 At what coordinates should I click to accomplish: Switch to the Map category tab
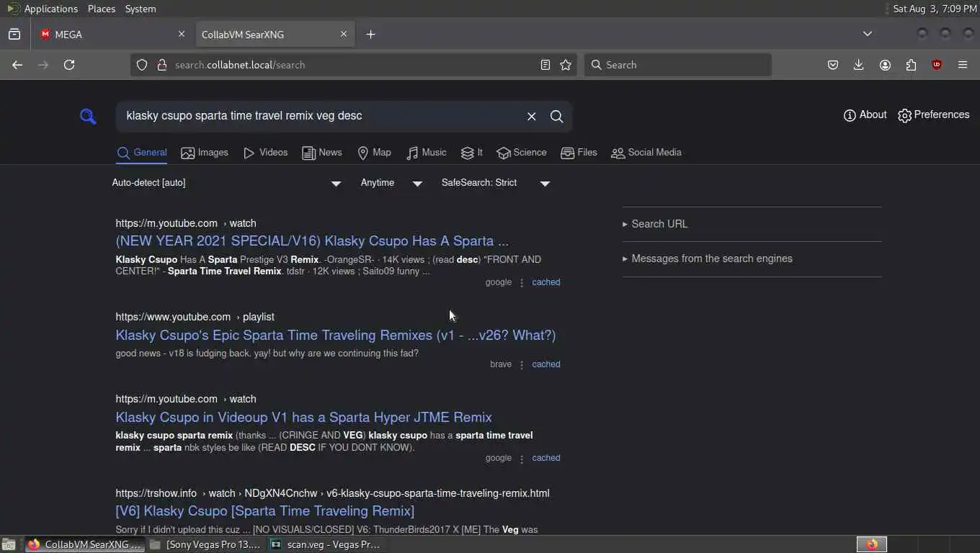[x=374, y=153]
